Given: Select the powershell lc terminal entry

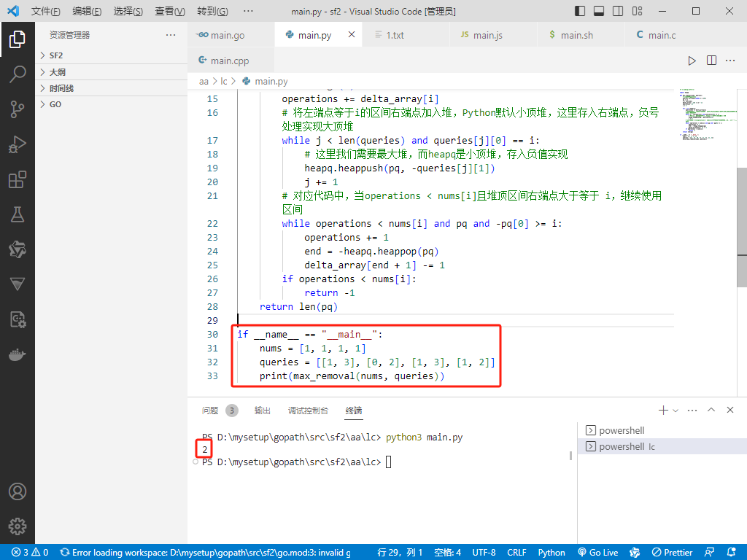Looking at the screenshot, I should tap(662, 447).
